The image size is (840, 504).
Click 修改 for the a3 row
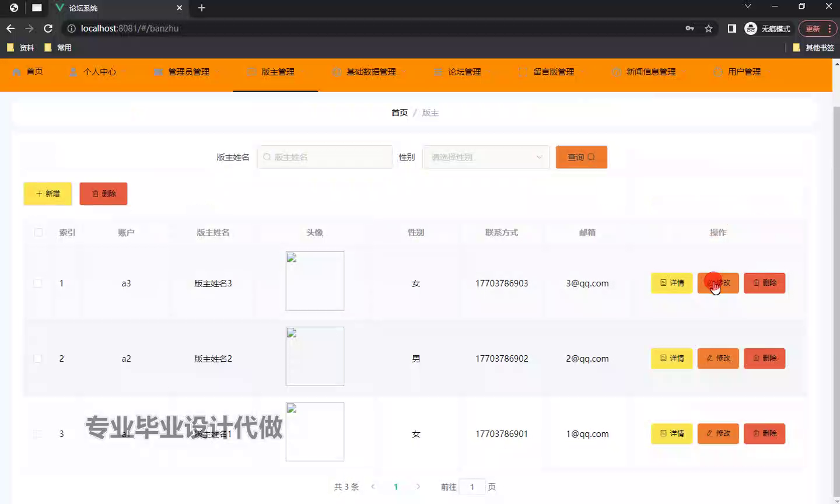[718, 283]
